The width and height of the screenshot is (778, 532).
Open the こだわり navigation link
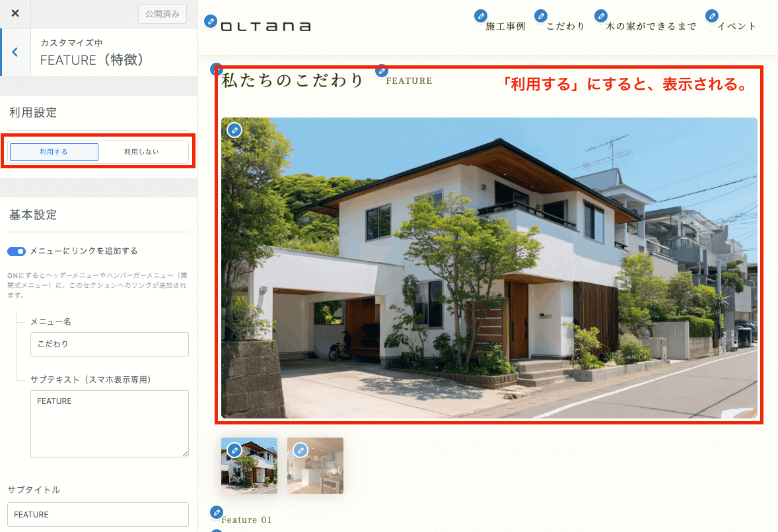pos(565,26)
